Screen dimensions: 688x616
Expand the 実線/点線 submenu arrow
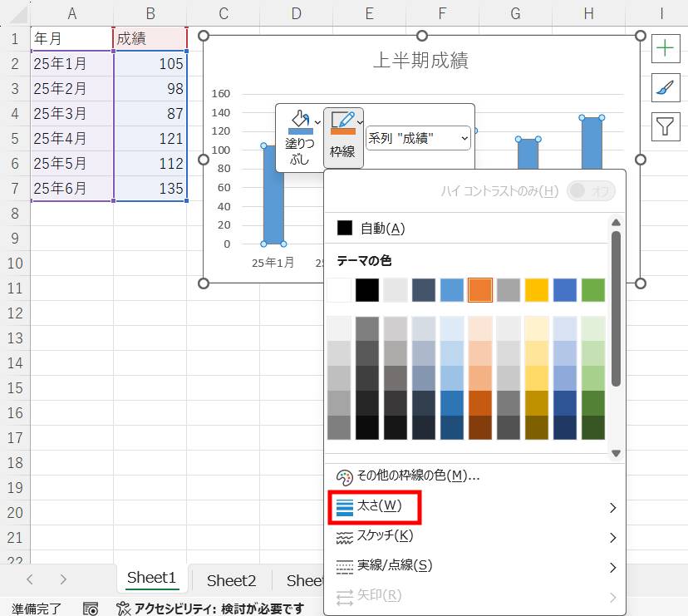(x=613, y=568)
